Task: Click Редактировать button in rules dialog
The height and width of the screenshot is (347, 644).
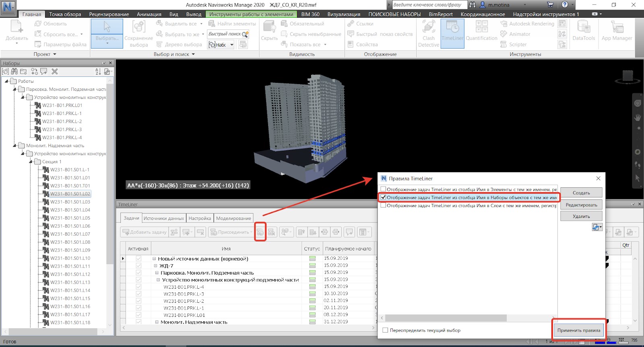Action: [581, 205]
